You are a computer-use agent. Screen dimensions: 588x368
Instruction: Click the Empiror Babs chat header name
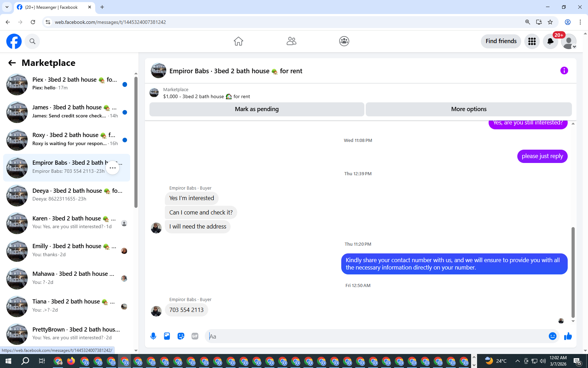236,71
